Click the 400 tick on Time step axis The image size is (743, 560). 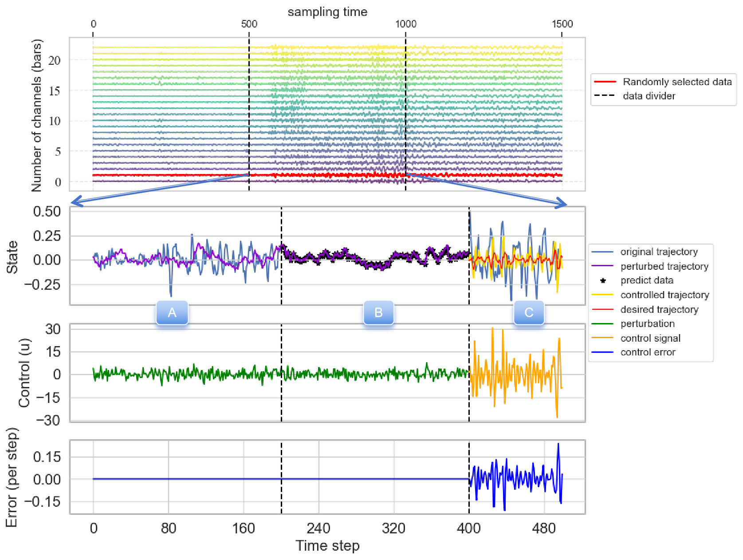[469, 528]
